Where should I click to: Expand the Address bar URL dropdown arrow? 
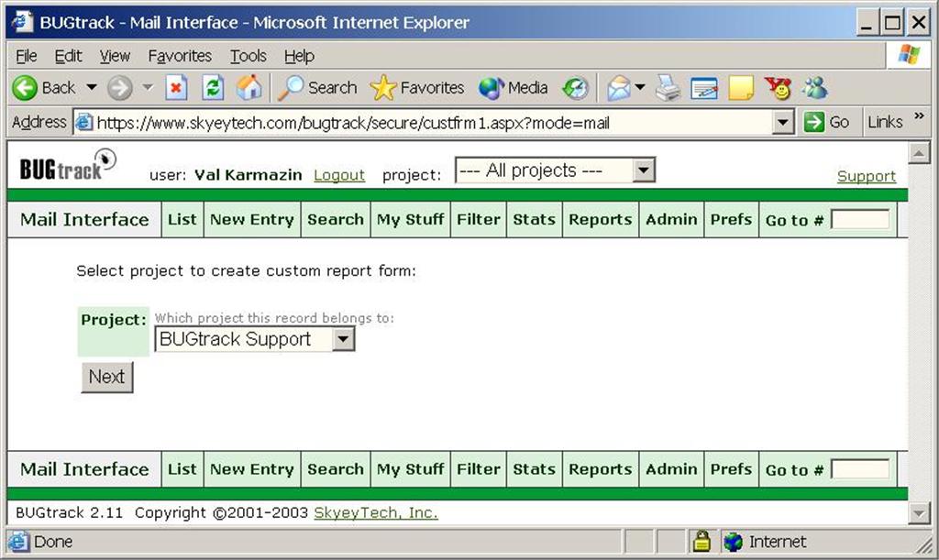point(782,122)
